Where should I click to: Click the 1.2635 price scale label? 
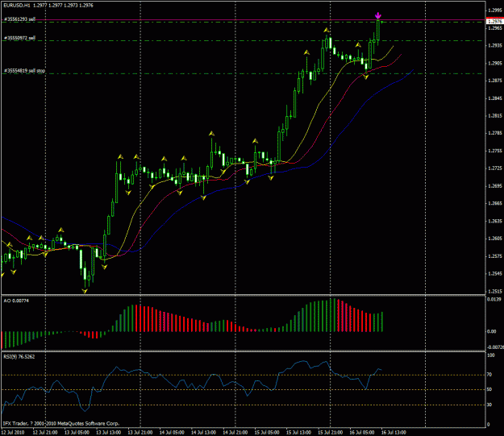[494, 221]
